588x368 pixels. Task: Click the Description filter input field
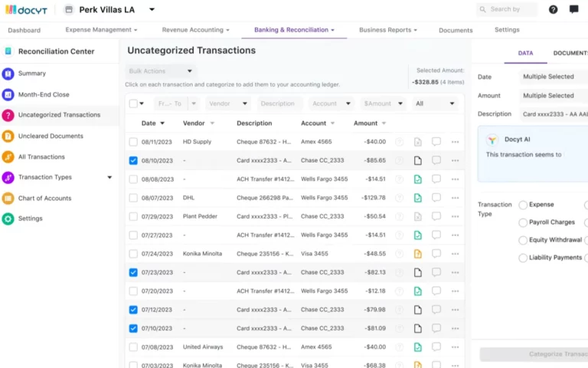pyautogui.click(x=277, y=103)
